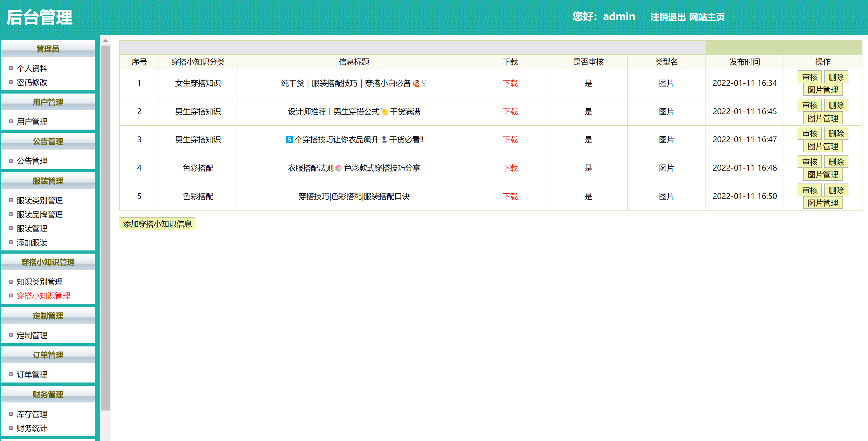Select 添加服装 to add clothing

(x=32, y=242)
